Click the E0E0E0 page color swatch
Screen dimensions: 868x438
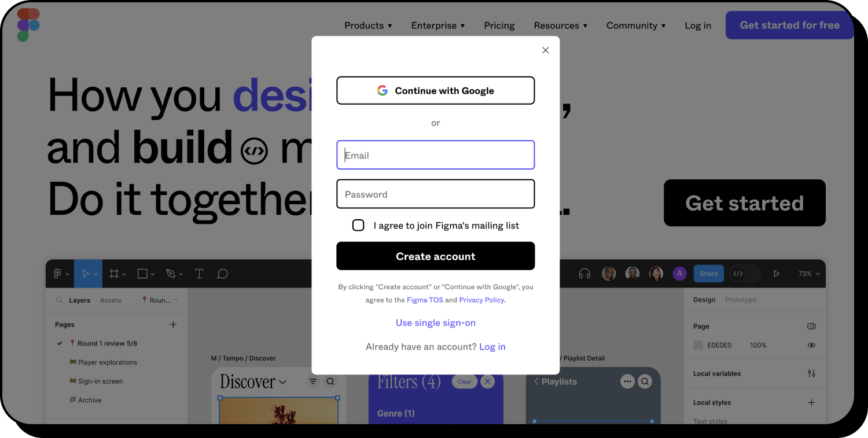click(x=698, y=345)
